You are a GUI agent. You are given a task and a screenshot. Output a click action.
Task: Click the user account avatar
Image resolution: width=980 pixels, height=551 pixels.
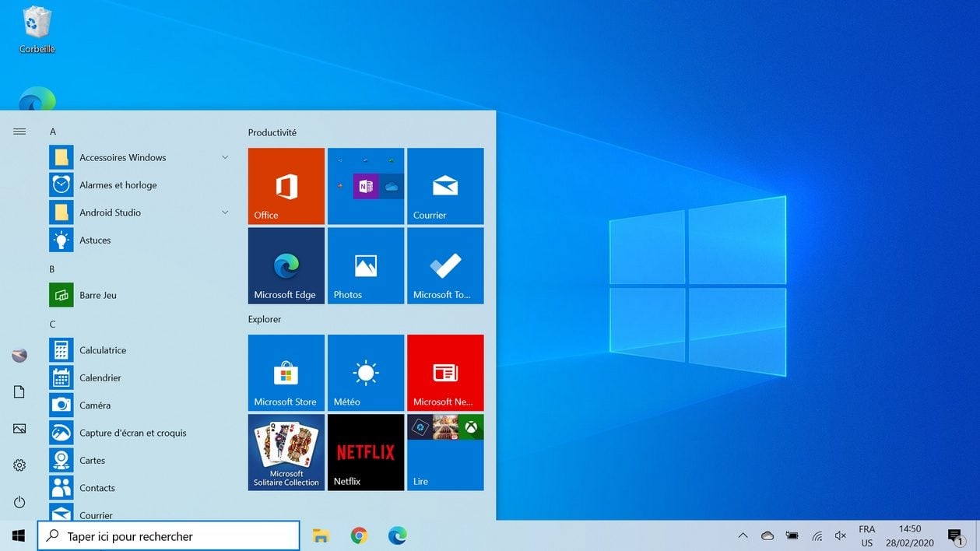click(19, 356)
